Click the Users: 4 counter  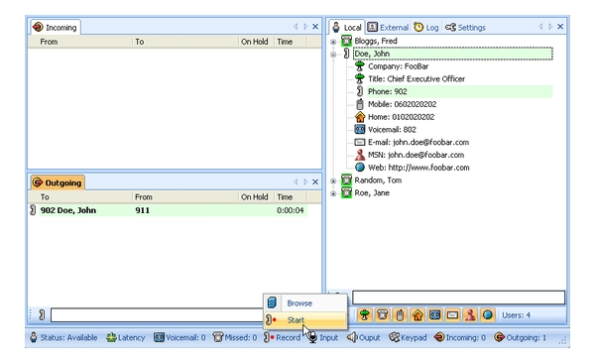click(516, 315)
